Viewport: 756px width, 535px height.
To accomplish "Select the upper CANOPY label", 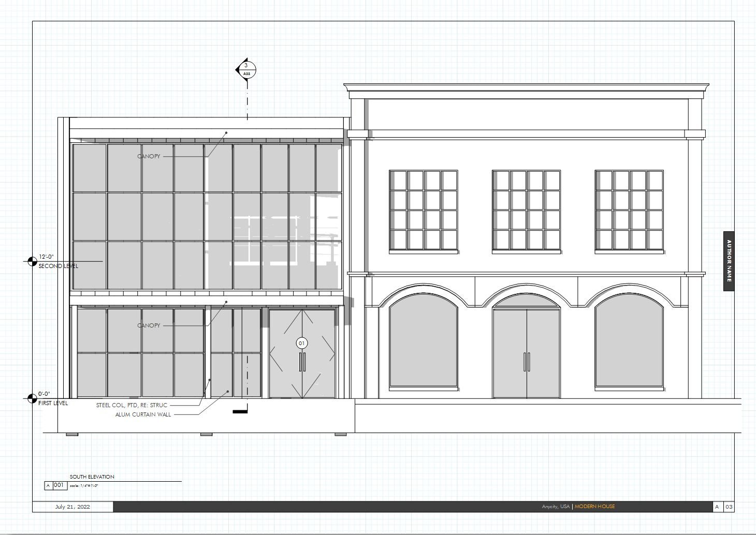I will [x=149, y=156].
